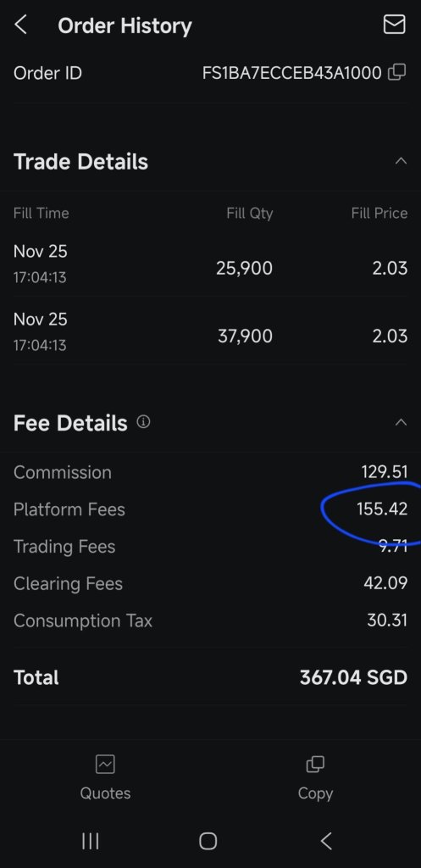Select the Order History title

tap(125, 25)
